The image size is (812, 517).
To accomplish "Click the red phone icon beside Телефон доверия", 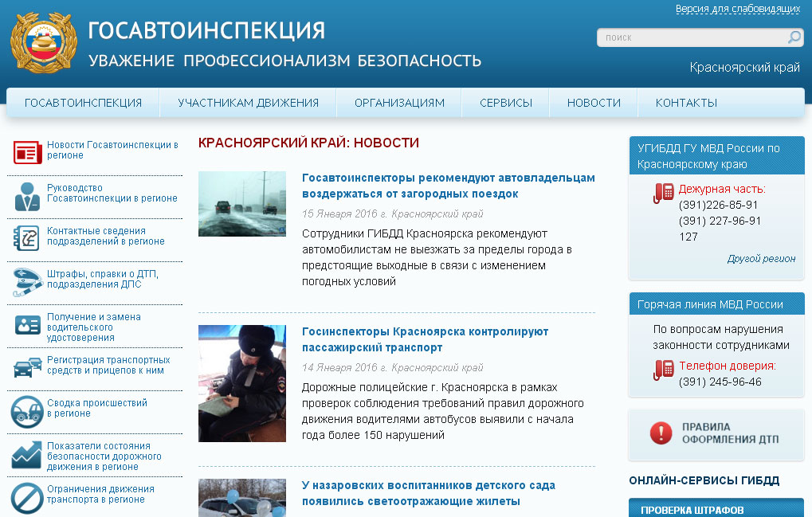I will pos(663,370).
